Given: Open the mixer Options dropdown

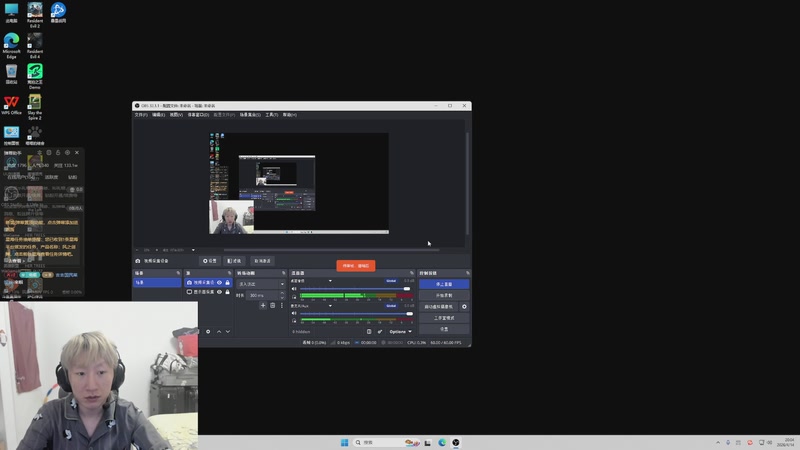Looking at the screenshot, I should pos(401,332).
